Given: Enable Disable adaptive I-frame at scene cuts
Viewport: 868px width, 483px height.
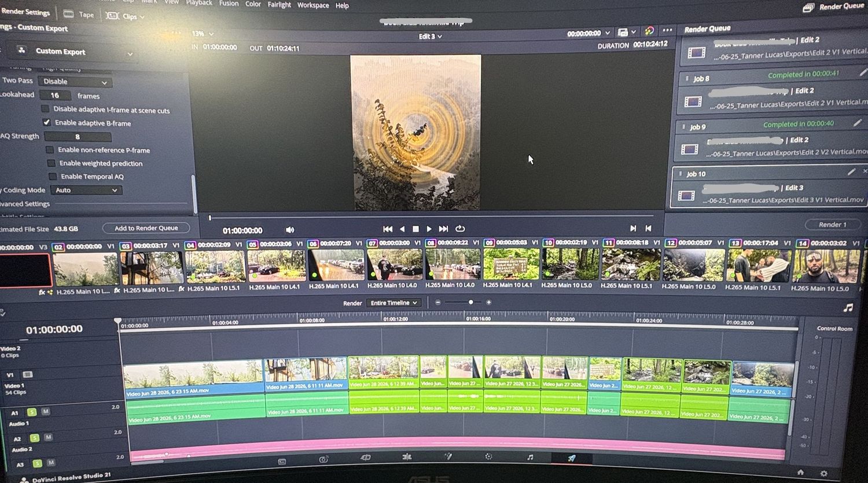Looking at the screenshot, I should tap(45, 109).
